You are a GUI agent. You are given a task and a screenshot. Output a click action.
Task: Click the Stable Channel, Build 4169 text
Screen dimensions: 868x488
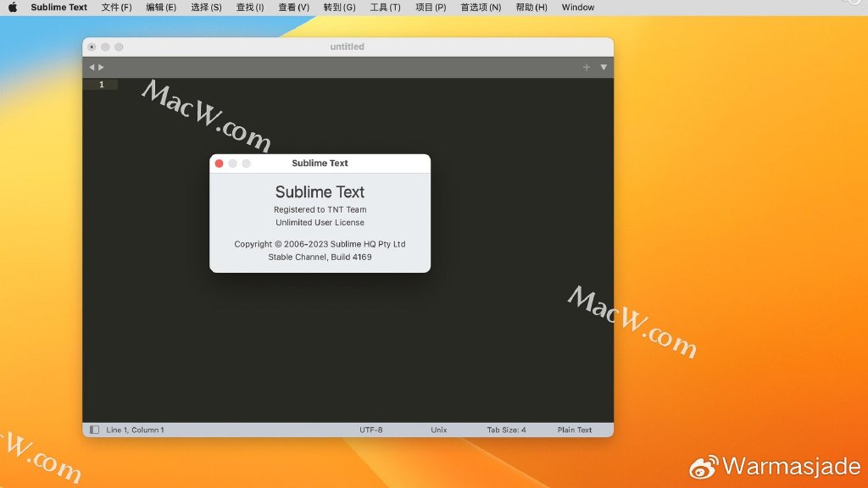coord(320,257)
